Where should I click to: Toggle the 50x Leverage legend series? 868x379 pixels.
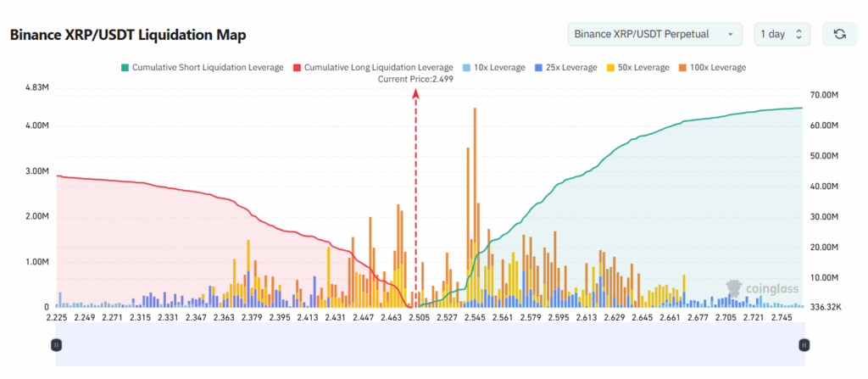(637, 68)
